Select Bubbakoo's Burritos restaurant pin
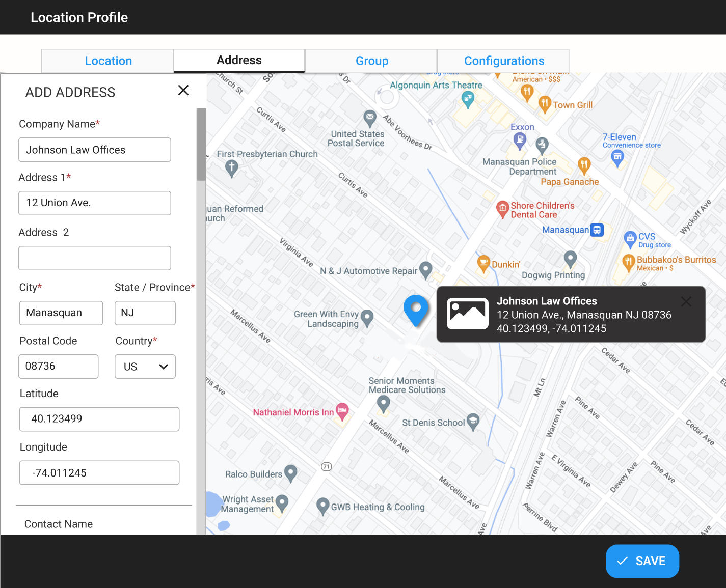Viewport: 726px width, 588px height. [x=629, y=263]
